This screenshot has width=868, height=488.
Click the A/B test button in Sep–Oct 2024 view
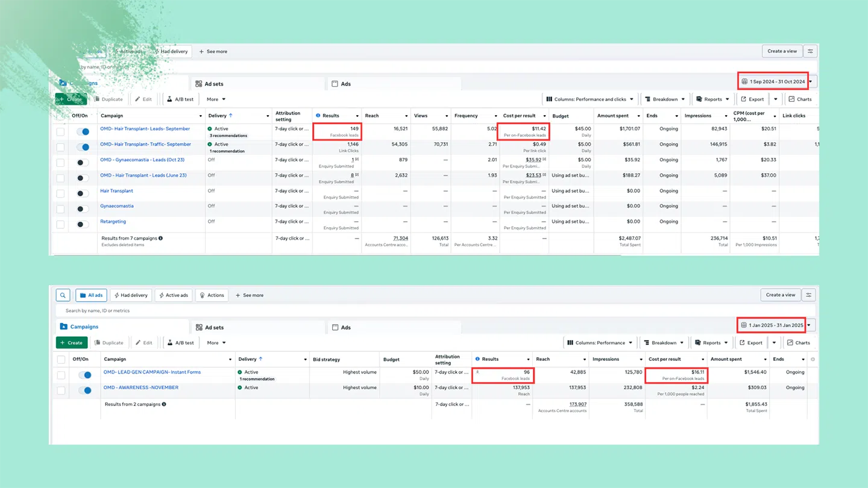[x=180, y=99]
